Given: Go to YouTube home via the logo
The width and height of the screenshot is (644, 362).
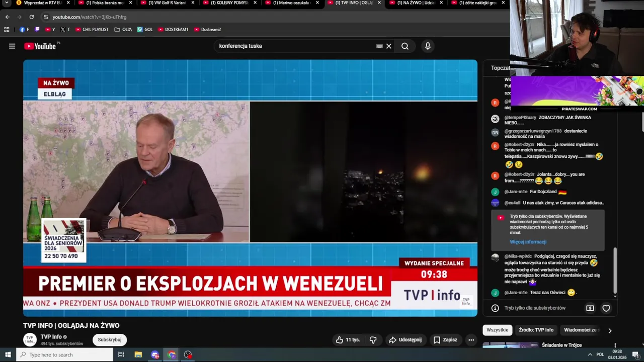Looking at the screenshot, I should coord(40,46).
